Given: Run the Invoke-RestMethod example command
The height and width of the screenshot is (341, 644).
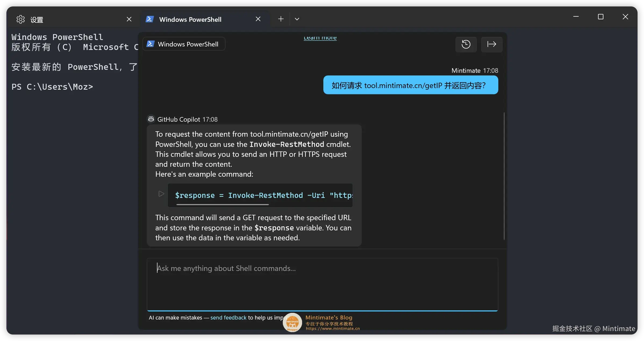Looking at the screenshot, I should pyautogui.click(x=161, y=194).
